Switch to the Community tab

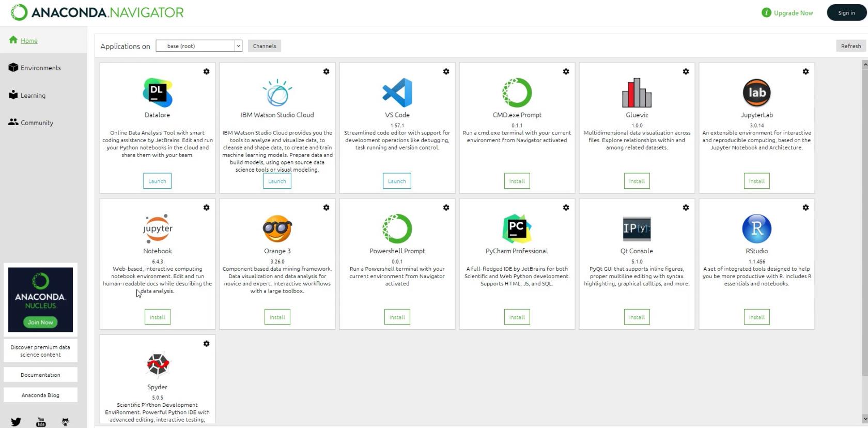pyautogui.click(x=37, y=123)
